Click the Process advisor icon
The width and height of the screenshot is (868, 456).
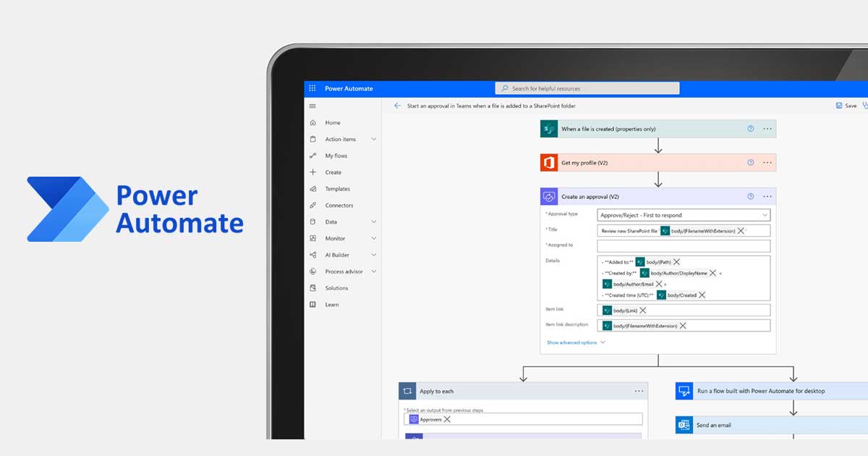[x=312, y=271]
